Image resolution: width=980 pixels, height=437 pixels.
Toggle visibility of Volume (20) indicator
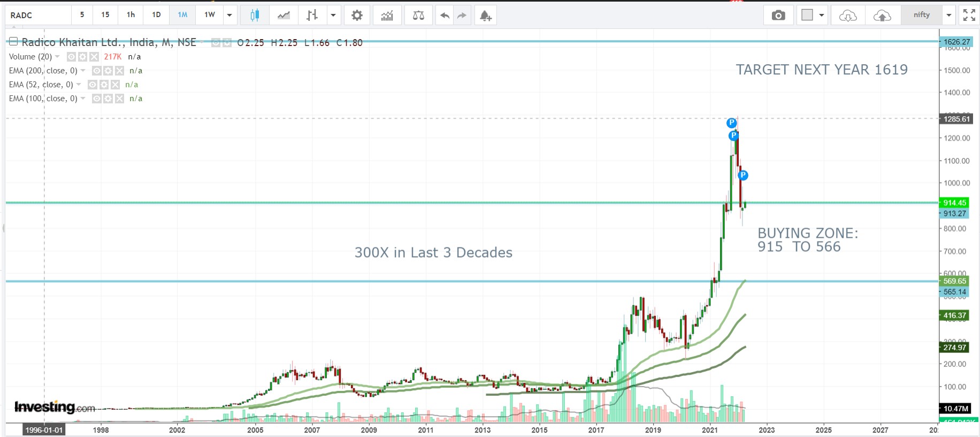pyautogui.click(x=71, y=57)
